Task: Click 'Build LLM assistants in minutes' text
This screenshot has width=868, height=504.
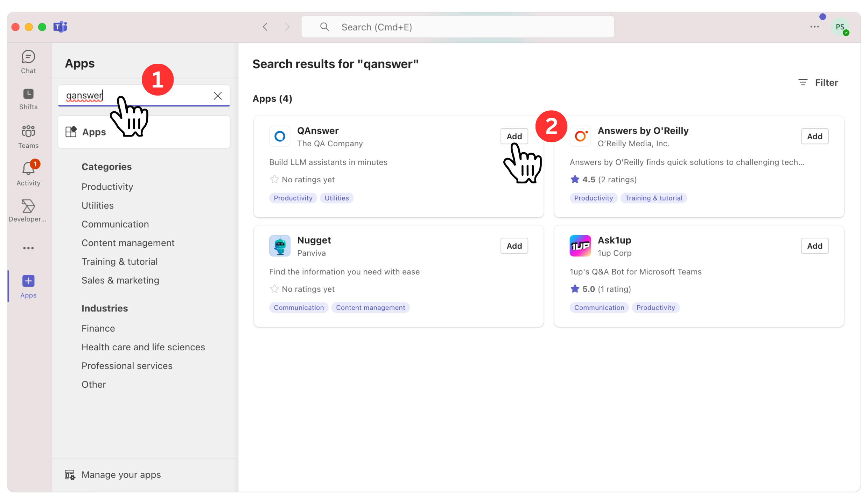Action: click(x=328, y=162)
